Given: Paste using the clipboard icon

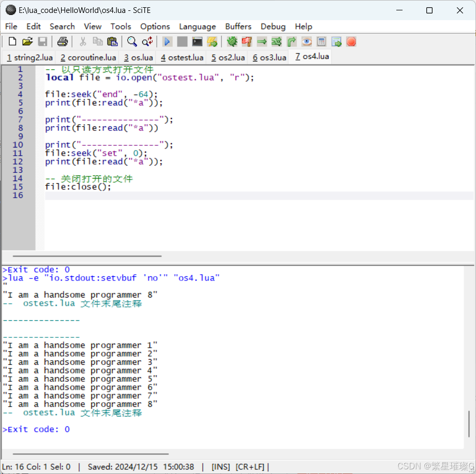Looking at the screenshot, I should coord(112,41).
